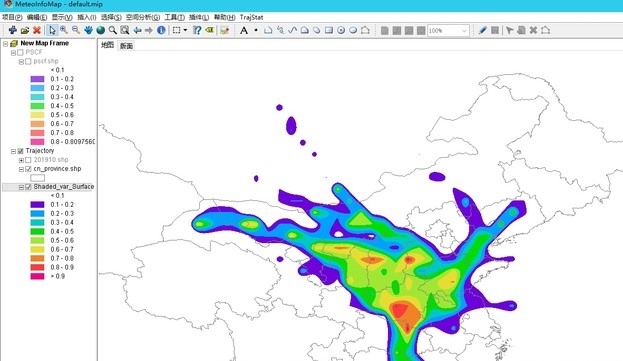Click the red X remove layer icon
Viewport: 623px width, 361px height.
37,30
